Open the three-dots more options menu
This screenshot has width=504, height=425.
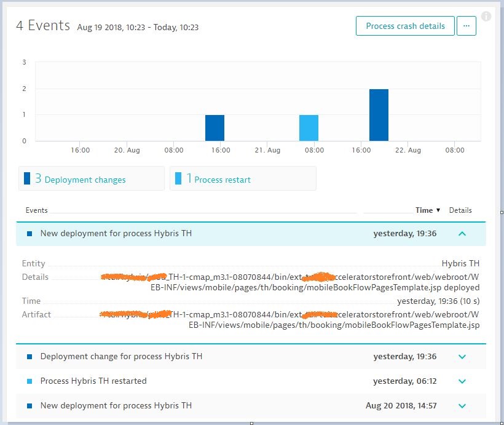(467, 26)
